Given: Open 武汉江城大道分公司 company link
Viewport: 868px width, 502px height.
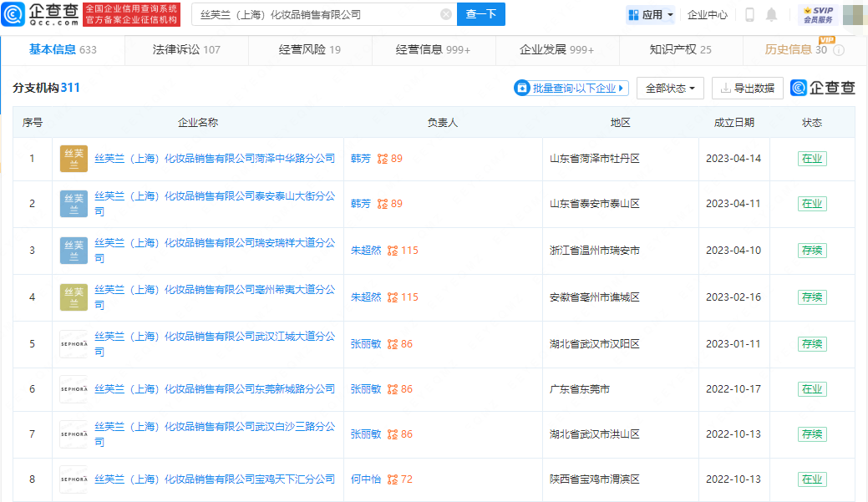Looking at the screenshot, I should tap(215, 344).
